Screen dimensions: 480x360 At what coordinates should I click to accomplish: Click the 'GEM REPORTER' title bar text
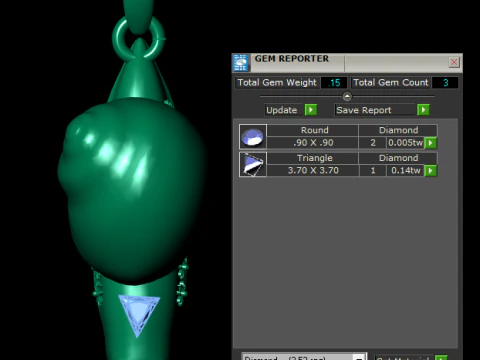coord(292,59)
